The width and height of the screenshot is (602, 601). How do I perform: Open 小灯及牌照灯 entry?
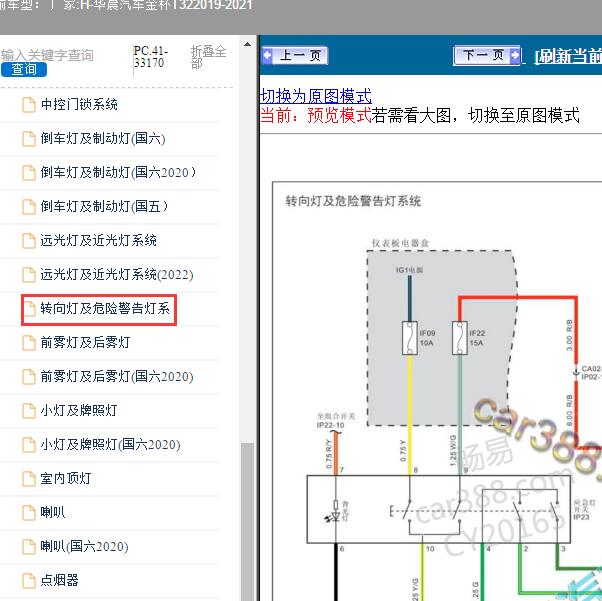click(79, 410)
